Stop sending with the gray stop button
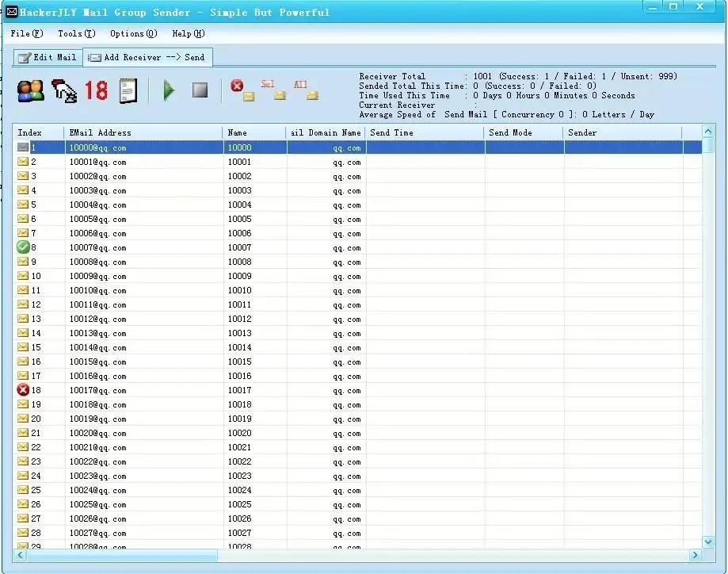Viewport: 728px width, 574px height. [x=200, y=90]
